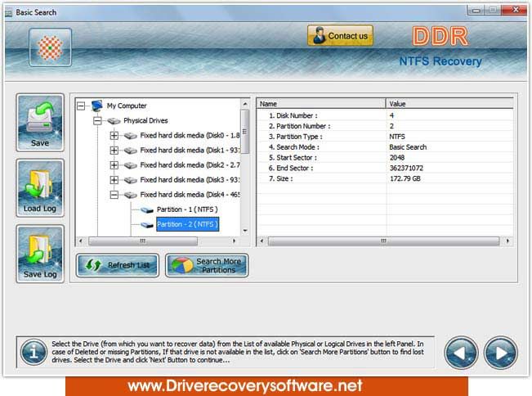Click the tree panel scroll up arrow

tap(245, 103)
